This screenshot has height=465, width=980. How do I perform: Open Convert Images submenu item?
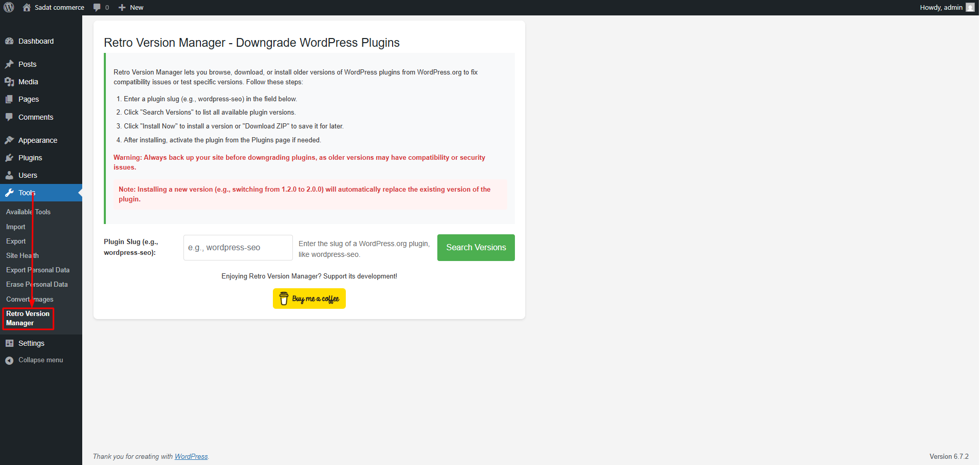30,299
